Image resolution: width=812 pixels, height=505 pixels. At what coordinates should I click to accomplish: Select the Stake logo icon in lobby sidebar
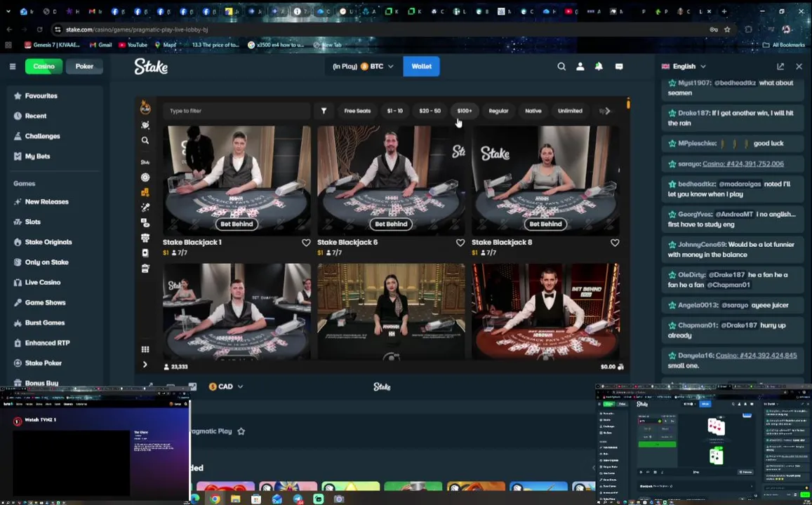[145, 163]
